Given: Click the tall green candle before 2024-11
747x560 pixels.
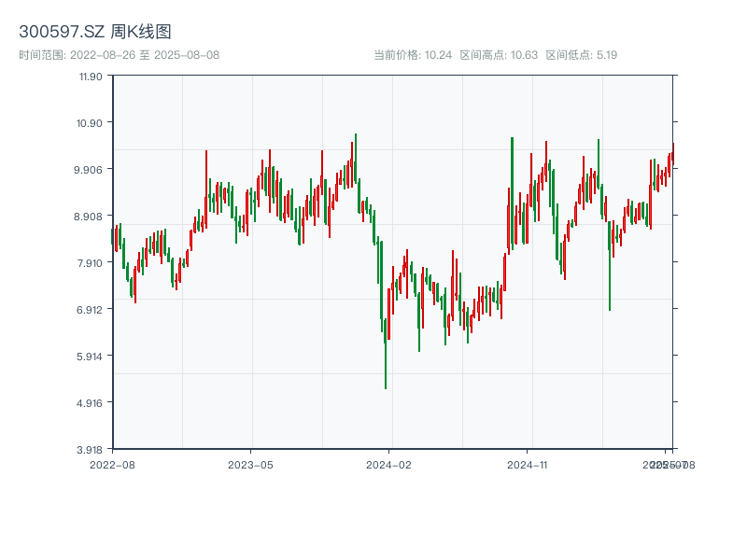Looking at the screenshot, I should (512, 191).
